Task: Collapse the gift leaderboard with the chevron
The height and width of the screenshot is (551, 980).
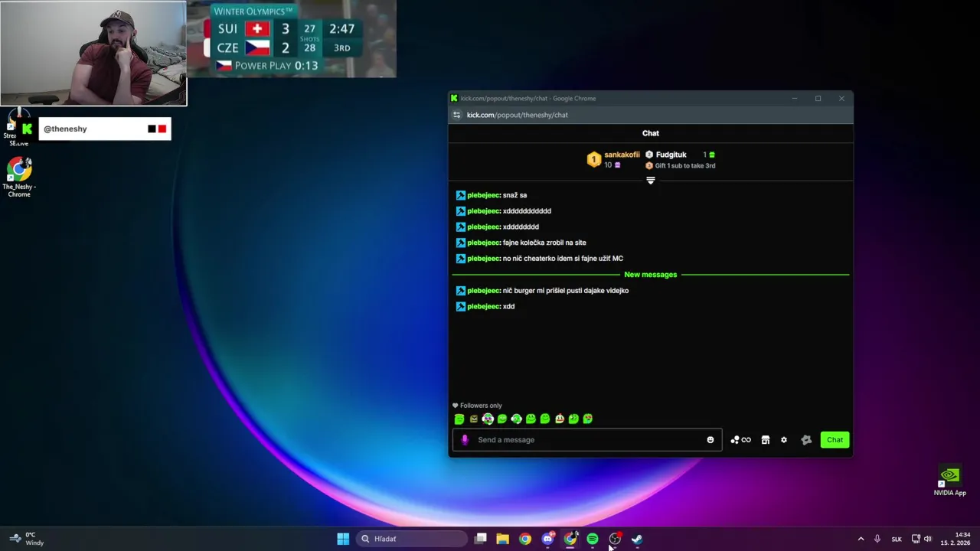Action: 651,181
